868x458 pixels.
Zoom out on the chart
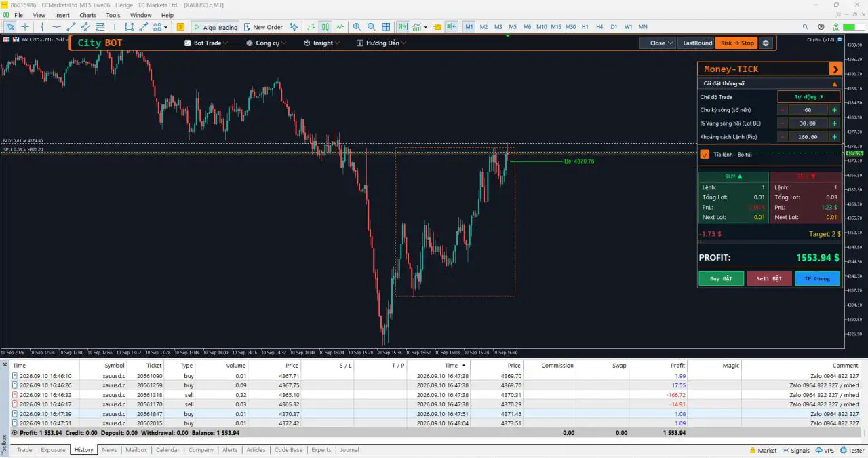point(371,27)
